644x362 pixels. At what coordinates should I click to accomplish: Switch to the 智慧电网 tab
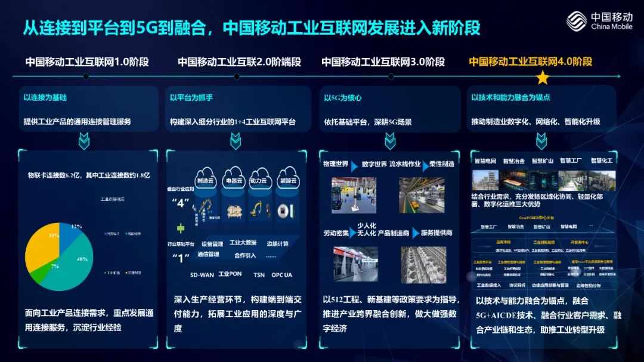click(x=485, y=160)
